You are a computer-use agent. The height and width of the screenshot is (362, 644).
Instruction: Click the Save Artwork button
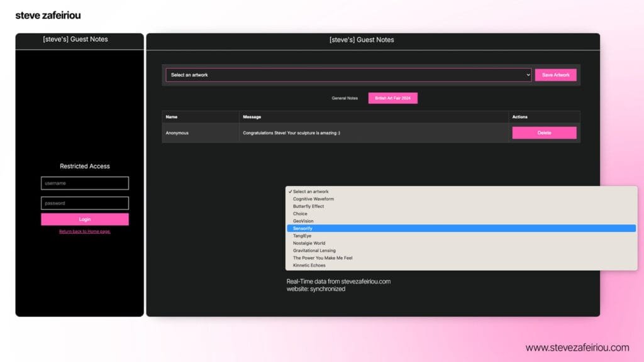pos(555,75)
